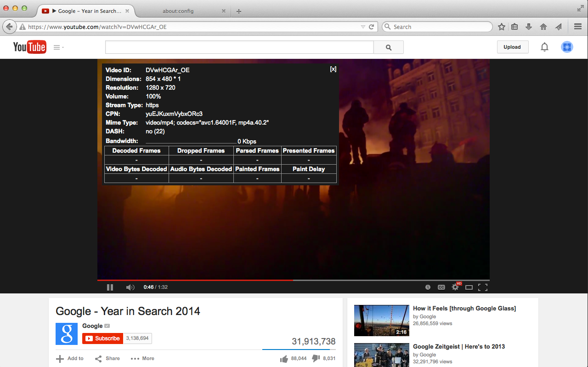Pause the video playback
588x367 pixels.
click(110, 287)
